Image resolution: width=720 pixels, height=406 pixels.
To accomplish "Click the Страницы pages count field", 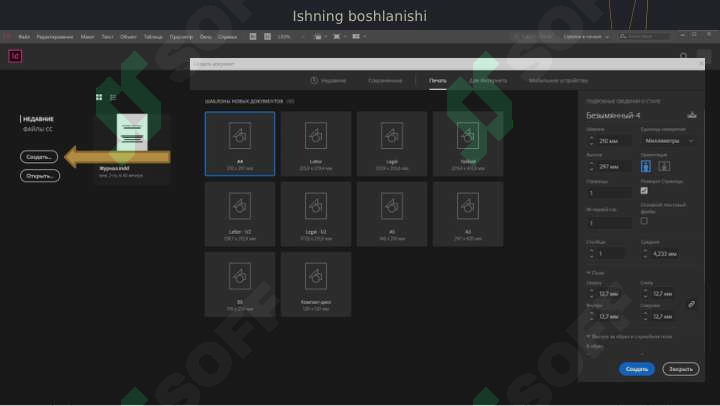I will [x=609, y=193].
